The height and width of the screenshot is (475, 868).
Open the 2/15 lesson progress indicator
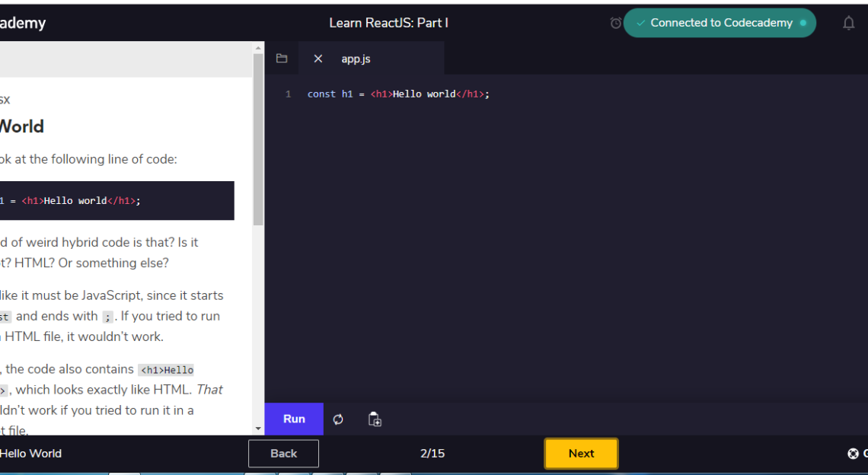(x=432, y=454)
